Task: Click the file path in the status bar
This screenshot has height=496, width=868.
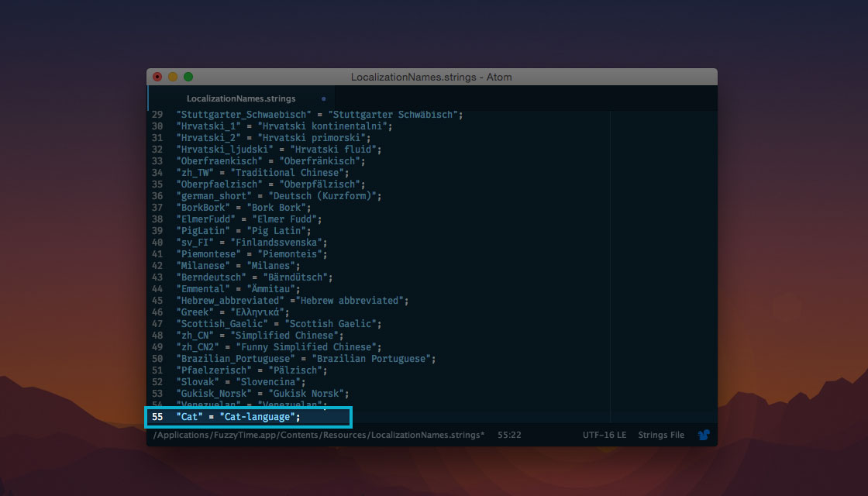Action: coord(319,436)
